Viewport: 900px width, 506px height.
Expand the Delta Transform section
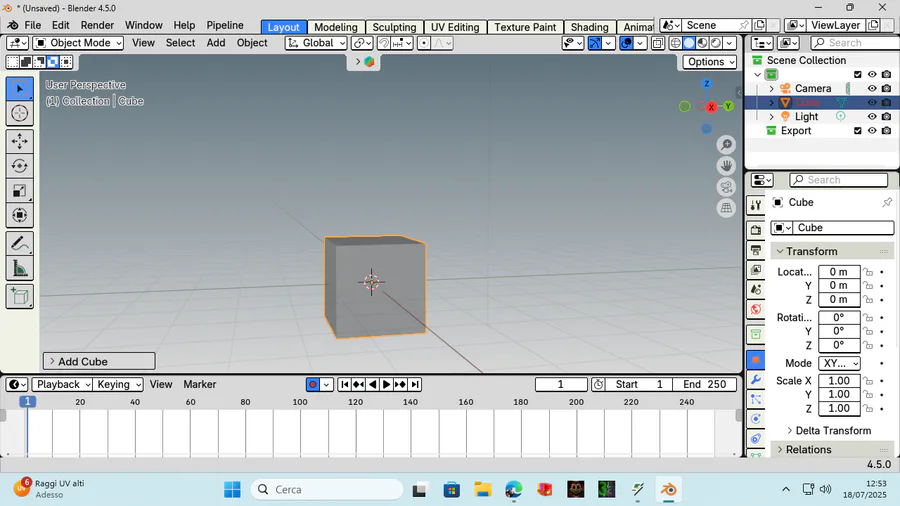coord(833,431)
